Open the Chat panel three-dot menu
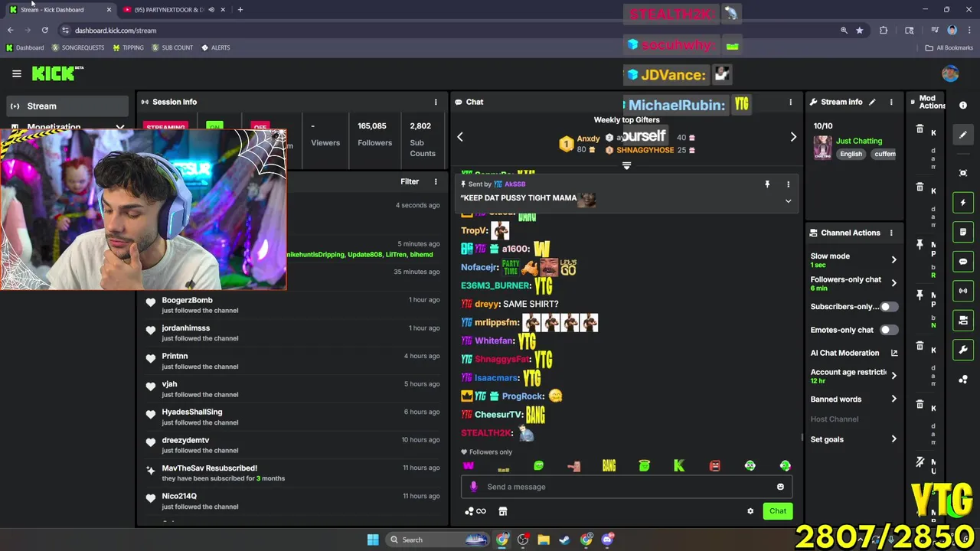This screenshot has width=980, height=551. pos(791,102)
